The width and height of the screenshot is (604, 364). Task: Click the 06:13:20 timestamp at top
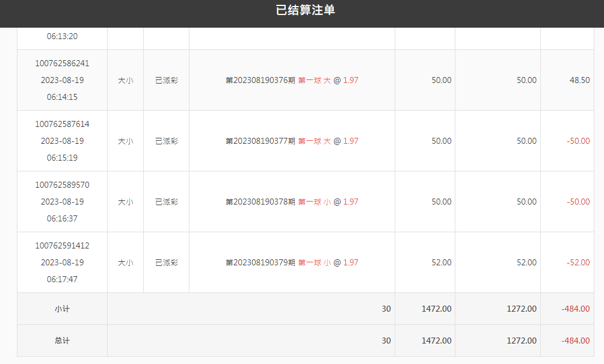[x=62, y=37]
